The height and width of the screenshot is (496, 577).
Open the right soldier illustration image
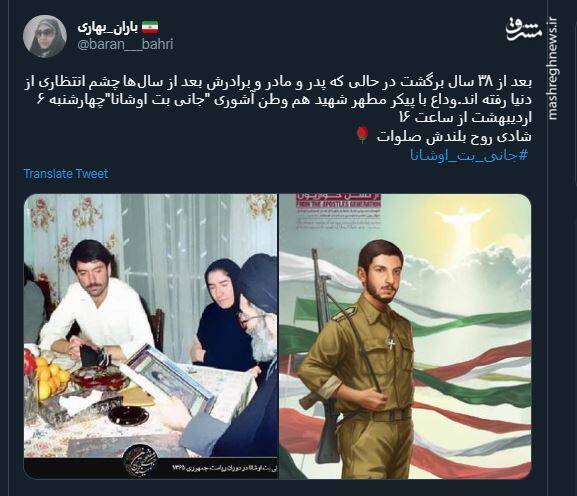pos(405,336)
